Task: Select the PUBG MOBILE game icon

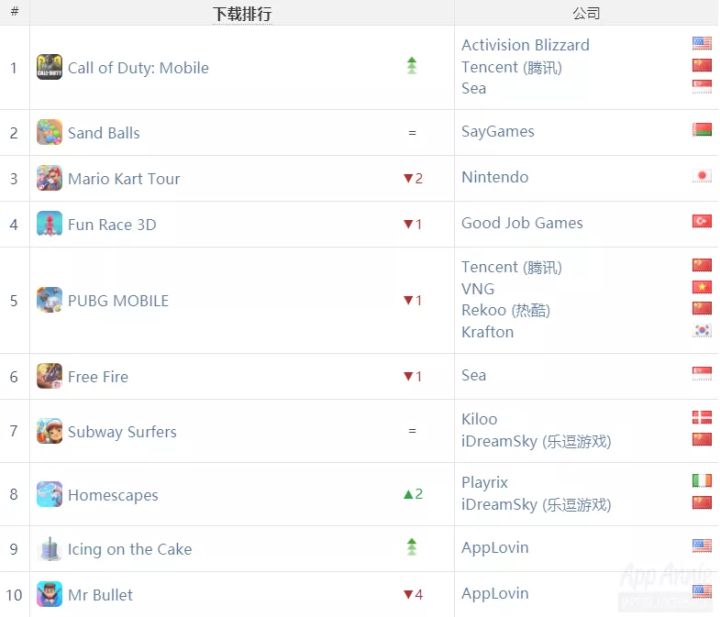Action: [x=49, y=300]
